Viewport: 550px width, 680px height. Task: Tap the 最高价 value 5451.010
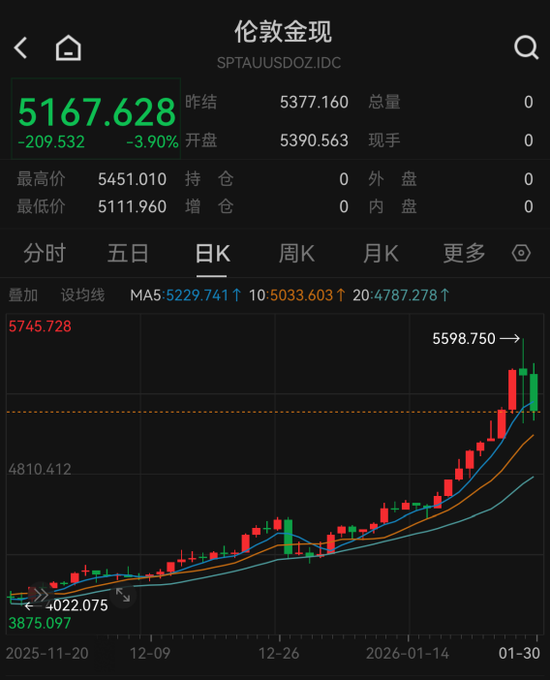(132, 179)
